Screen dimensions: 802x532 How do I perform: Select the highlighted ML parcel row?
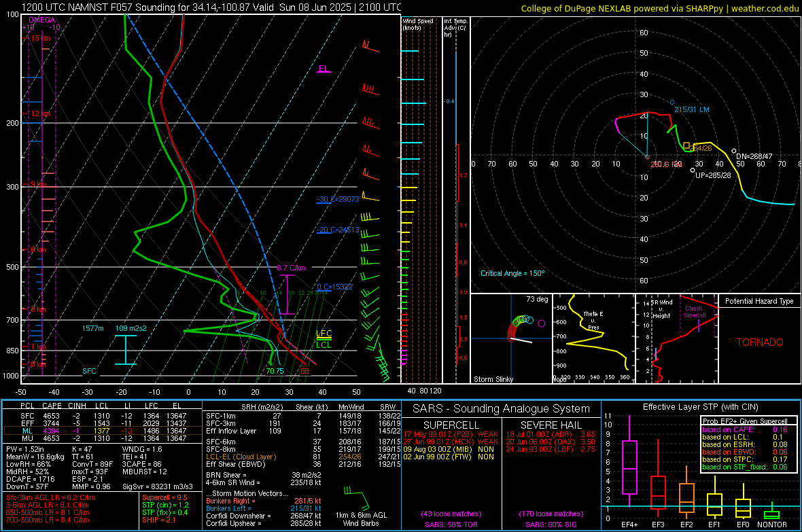[103, 431]
